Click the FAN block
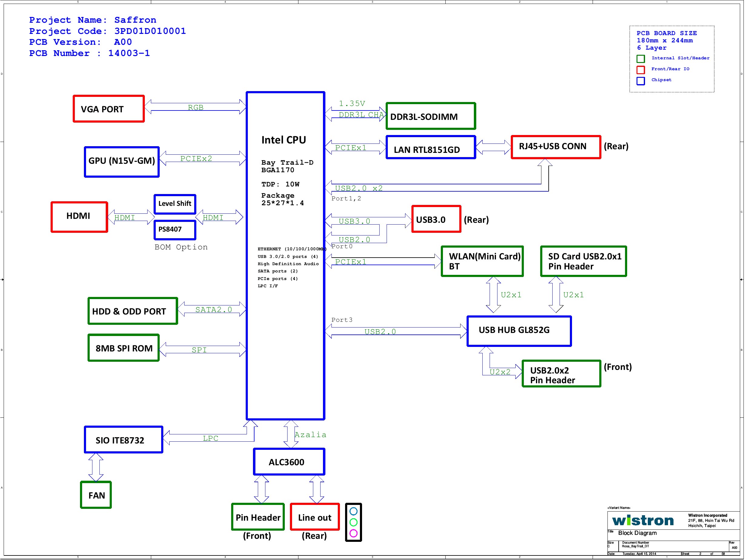Image resolution: width=745 pixels, height=560 pixels. 96,495
